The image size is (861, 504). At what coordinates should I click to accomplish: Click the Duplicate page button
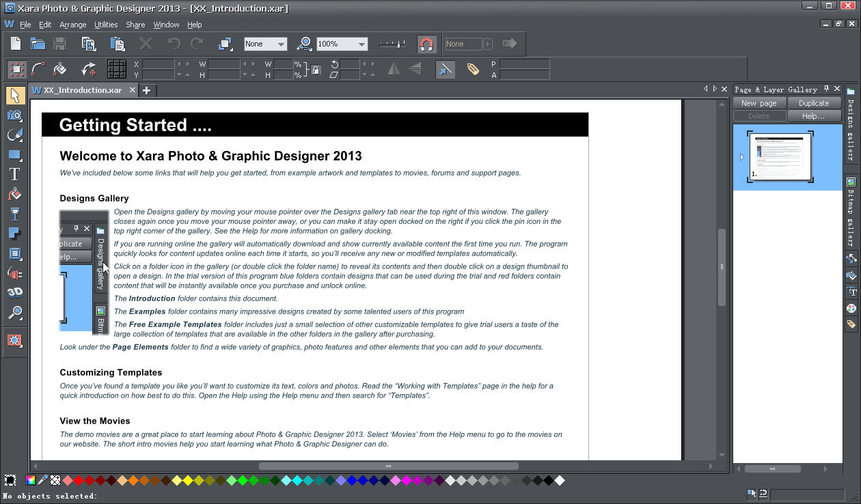(x=814, y=103)
